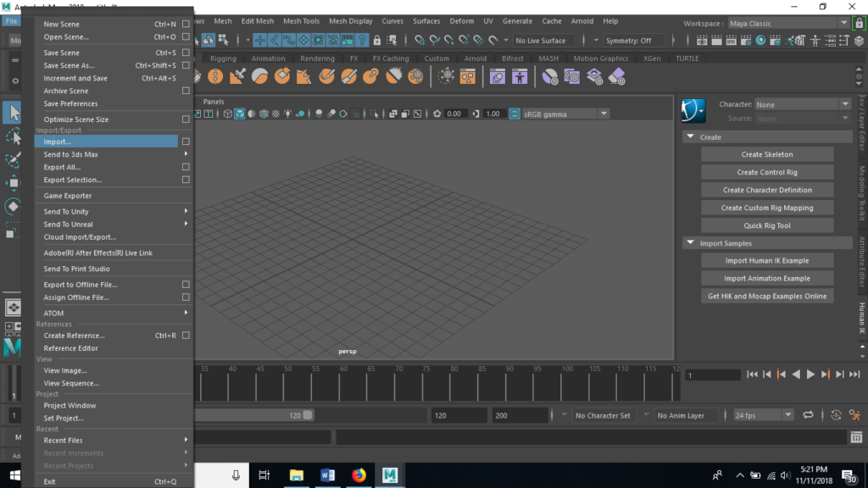Screen dimensions: 868x488
Task: Click Import Human IK Example button
Action: point(766,261)
